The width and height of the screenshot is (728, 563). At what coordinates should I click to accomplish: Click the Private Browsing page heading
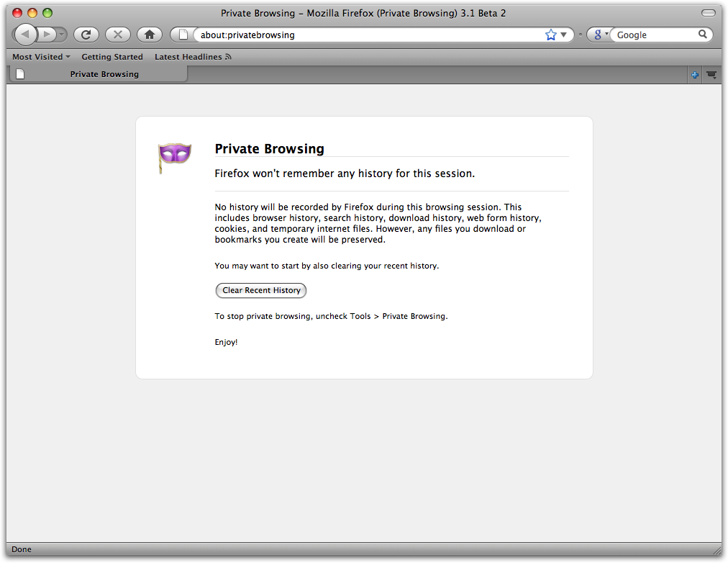(269, 148)
